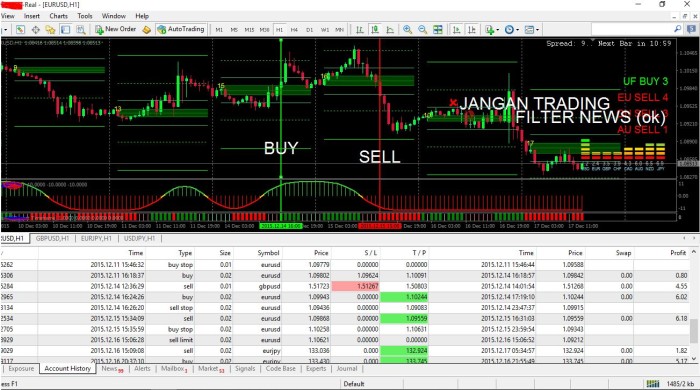The image size is (700, 390).
Task: Select the gbpusd sell history row
Action: tap(345, 286)
